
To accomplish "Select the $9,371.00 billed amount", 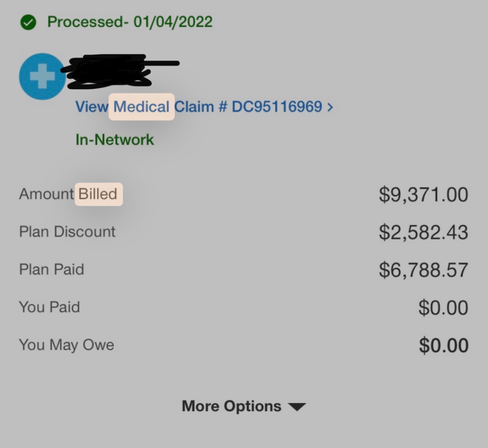I will click(423, 195).
